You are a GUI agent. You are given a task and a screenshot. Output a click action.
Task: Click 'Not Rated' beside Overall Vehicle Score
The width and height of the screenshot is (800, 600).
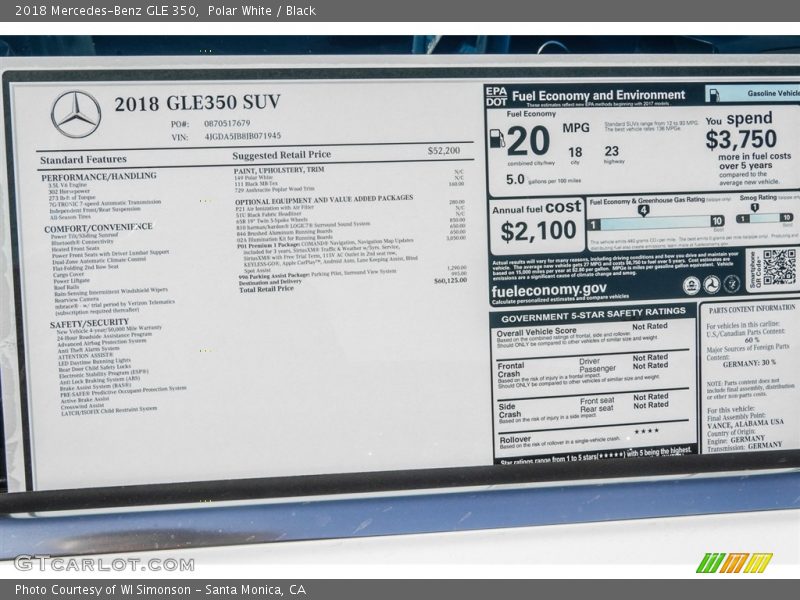pyautogui.click(x=649, y=327)
